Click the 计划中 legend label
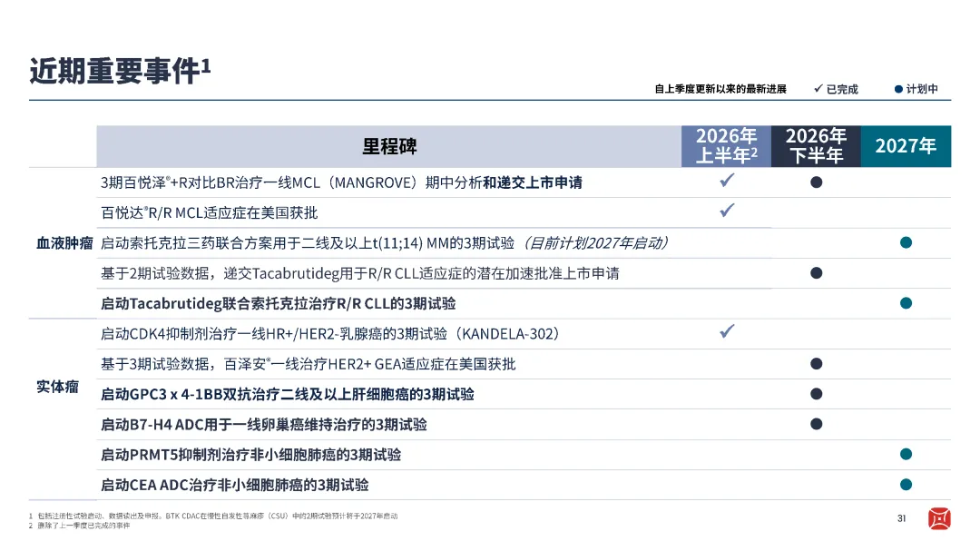 click(x=922, y=90)
